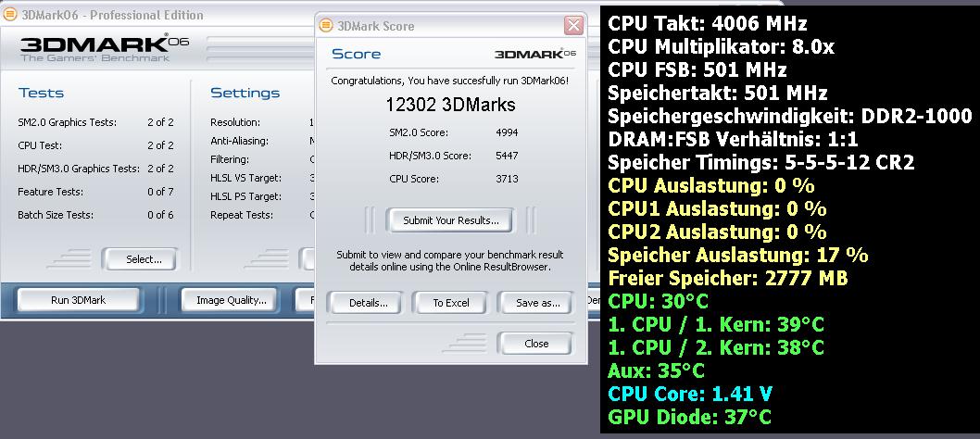Click the SM2.0 Score value 4994

pyautogui.click(x=507, y=132)
